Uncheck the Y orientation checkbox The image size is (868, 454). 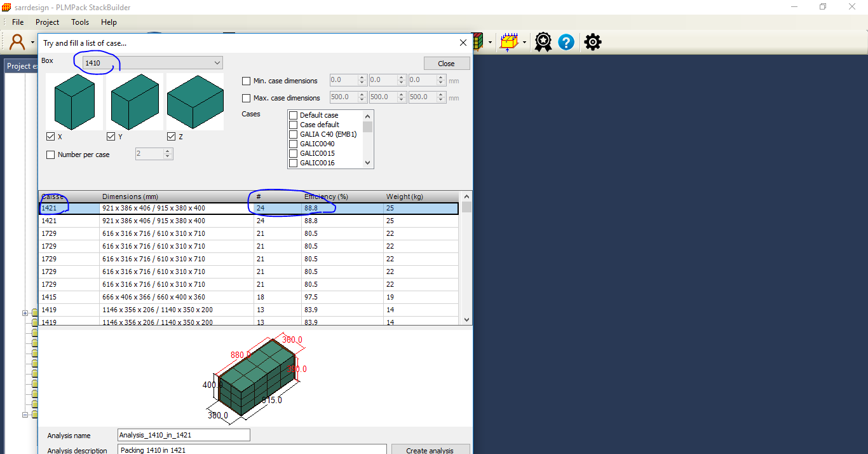pos(111,137)
